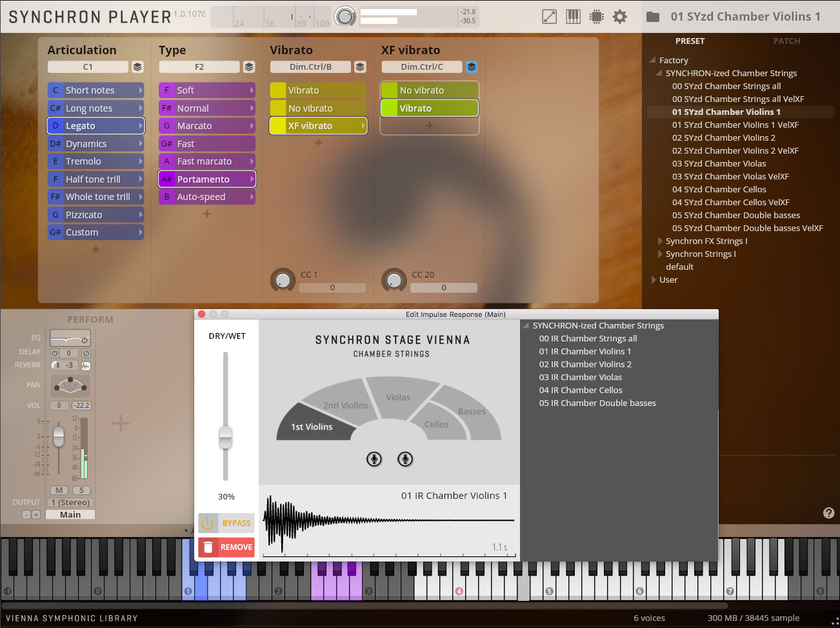
Task: Select the Pizzicato articulation
Action: point(95,215)
